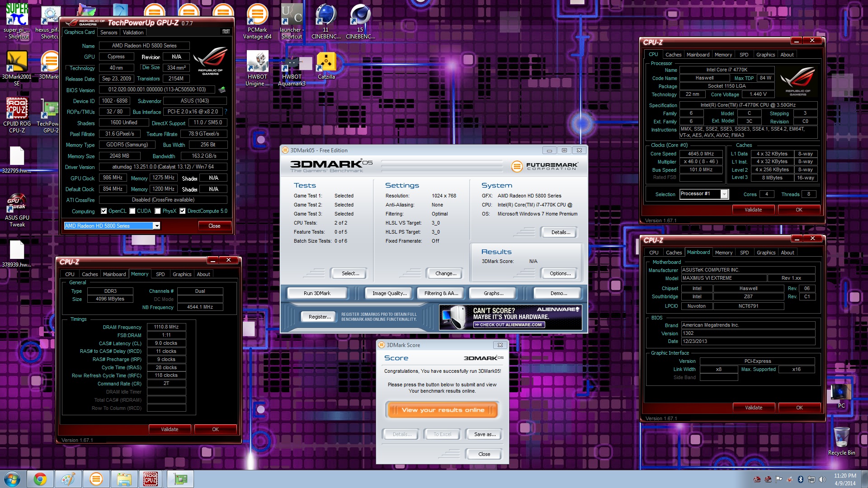Click the Bluetooth tray icon
Image resolution: width=868 pixels, height=488 pixels.
point(800,479)
